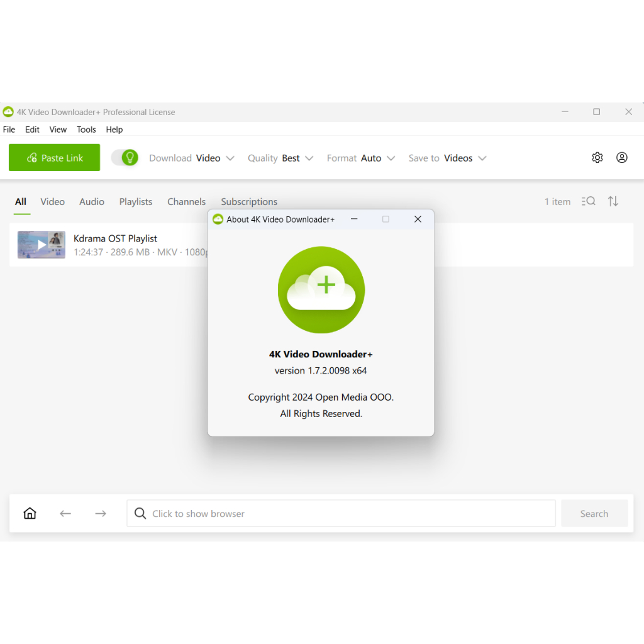The height and width of the screenshot is (644, 644).
Task: Click the About dialog title bar icon
Action: coord(218,219)
